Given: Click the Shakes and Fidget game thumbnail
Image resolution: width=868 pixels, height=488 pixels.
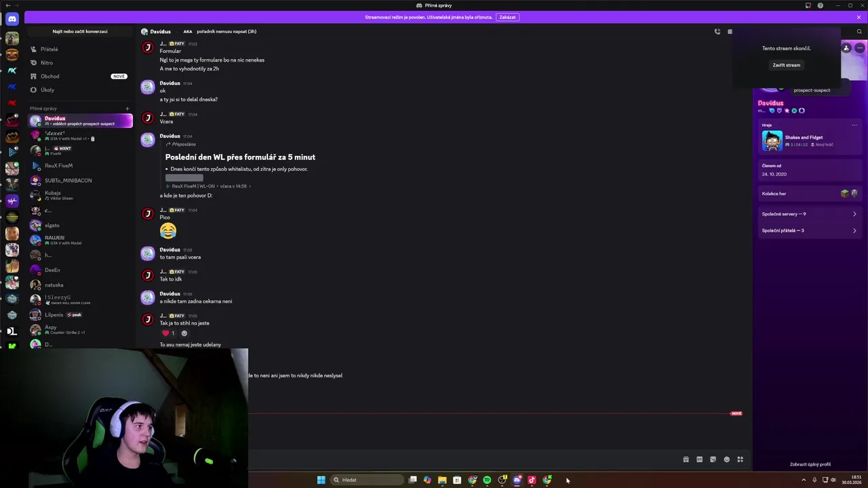Looking at the screenshot, I should click(772, 140).
